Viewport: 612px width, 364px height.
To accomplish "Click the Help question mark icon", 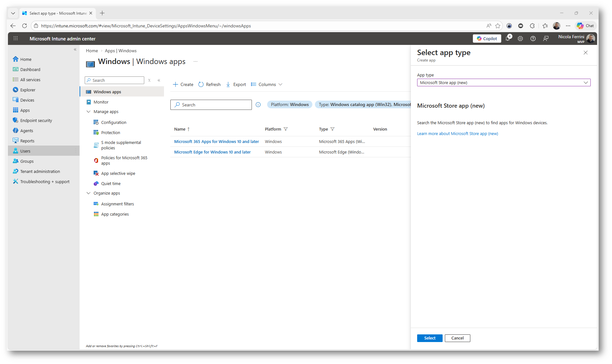I will pos(533,39).
